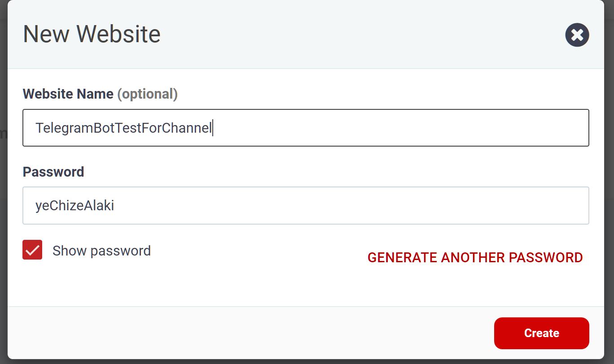Toggle password visibility via Show password label

(x=101, y=251)
